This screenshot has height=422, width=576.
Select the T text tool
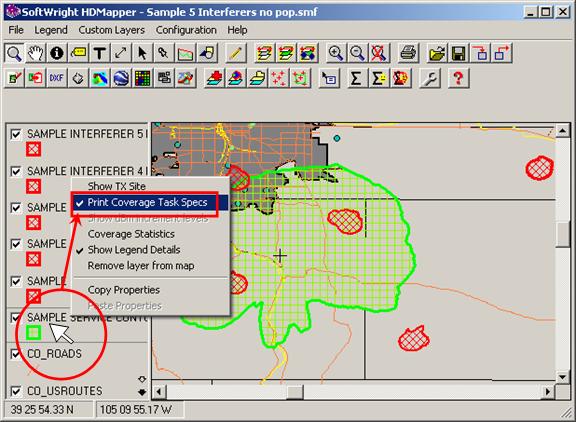pos(100,53)
